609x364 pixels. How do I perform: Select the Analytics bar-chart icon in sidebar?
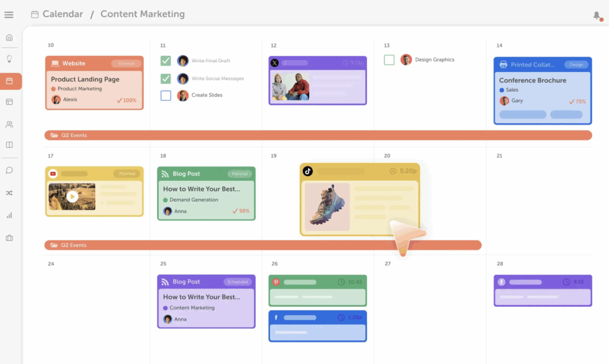pos(9,215)
